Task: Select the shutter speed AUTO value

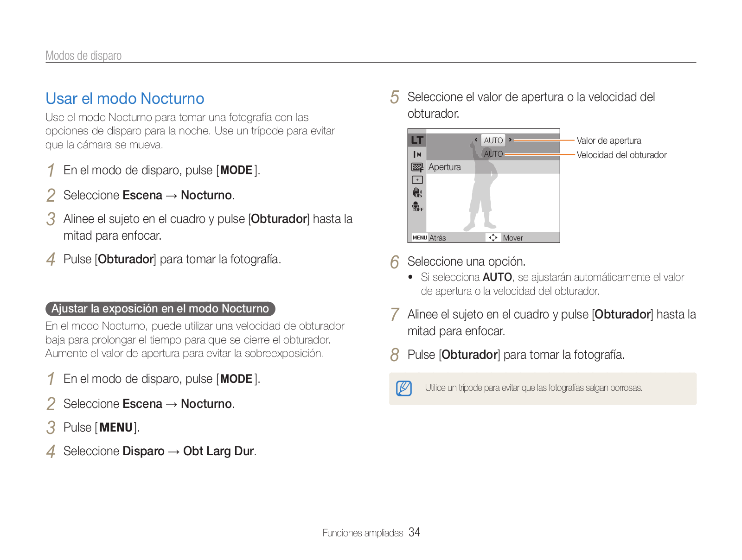Action: (493, 154)
